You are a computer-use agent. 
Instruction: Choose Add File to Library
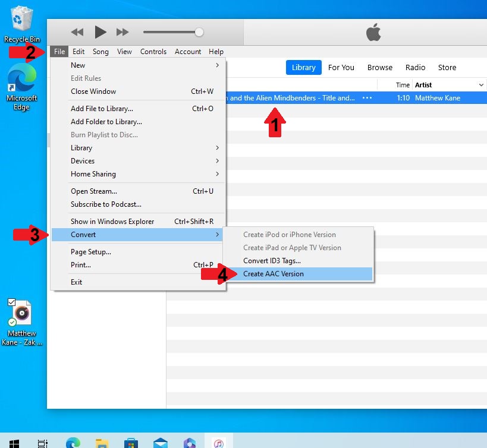coord(138,109)
